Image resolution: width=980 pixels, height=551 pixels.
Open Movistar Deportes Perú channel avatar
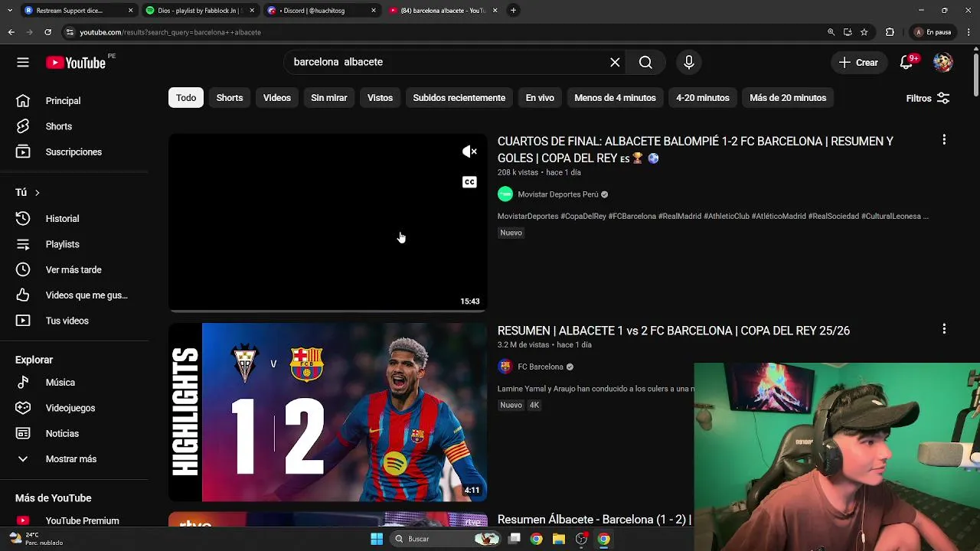coord(505,194)
